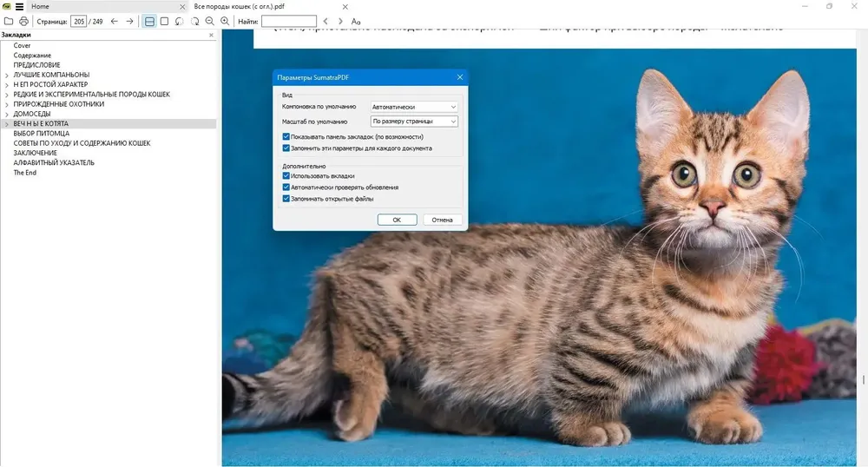The height and width of the screenshot is (467, 868).
Task: Open the ЗАКЛЮЧЕНИЕ bookmark
Action: coord(35,153)
